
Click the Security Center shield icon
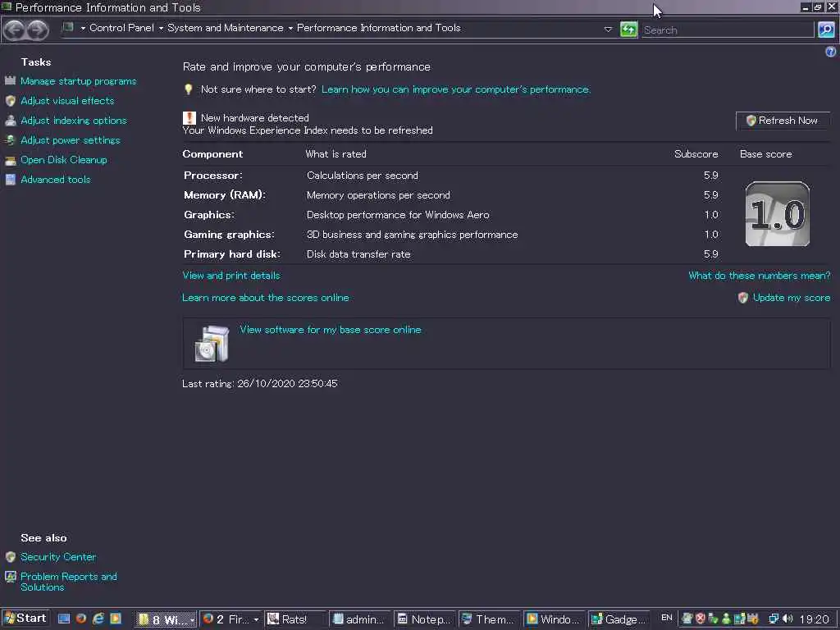pyautogui.click(x=10, y=557)
